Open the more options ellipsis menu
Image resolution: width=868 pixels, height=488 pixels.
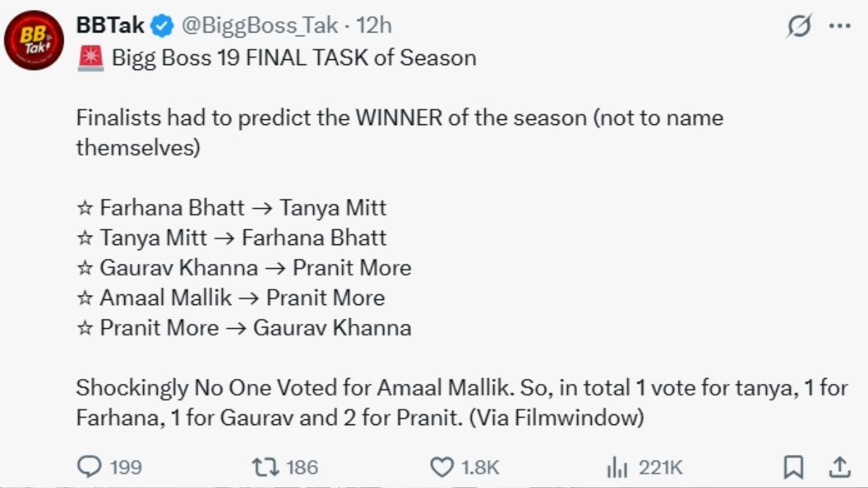pos(839,24)
